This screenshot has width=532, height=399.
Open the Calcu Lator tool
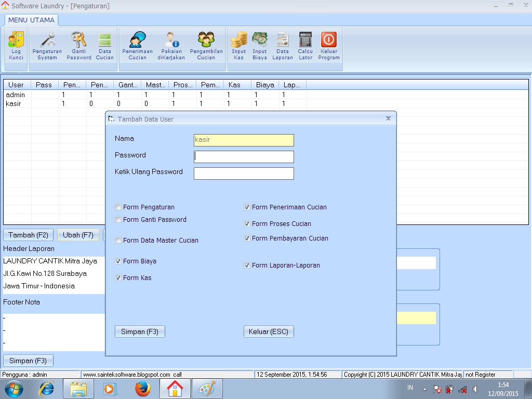click(305, 46)
